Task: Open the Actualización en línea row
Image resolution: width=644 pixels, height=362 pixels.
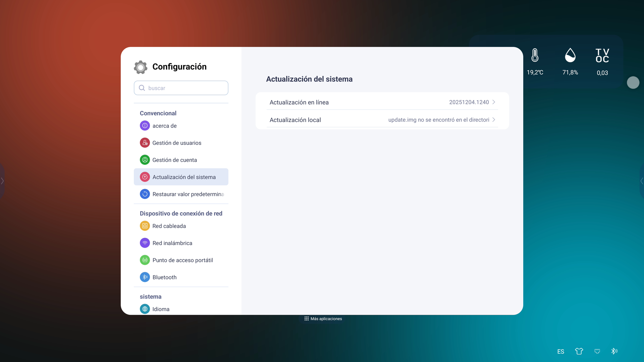Action: coord(382,102)
